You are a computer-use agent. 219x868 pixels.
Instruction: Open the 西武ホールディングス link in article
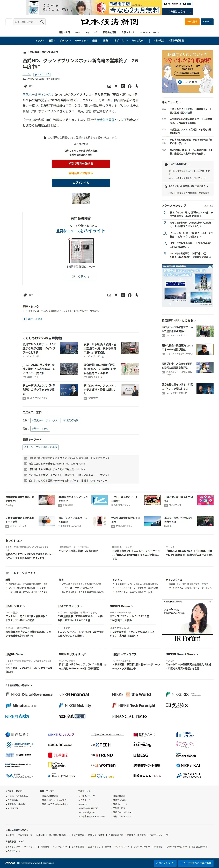click(38, 95)
